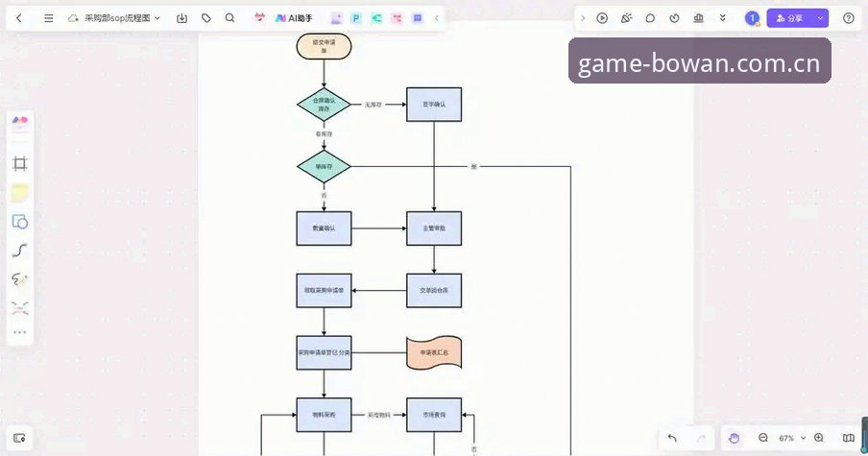
Task: Expand the share button dropdown arrow
Action: click(820, 18)
